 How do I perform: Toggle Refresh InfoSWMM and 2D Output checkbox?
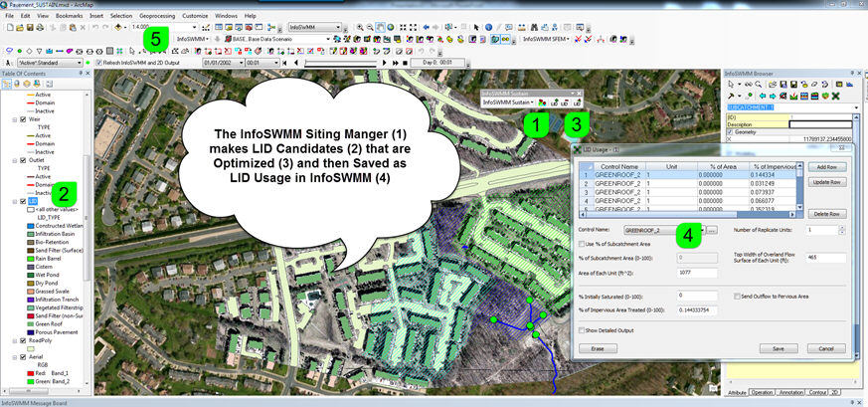[x=98, y=63]
